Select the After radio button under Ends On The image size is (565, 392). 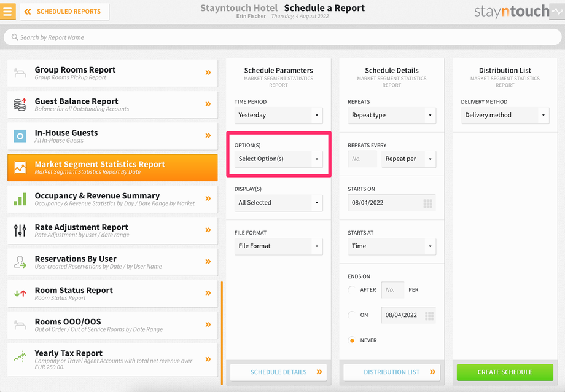click(352, 289)
